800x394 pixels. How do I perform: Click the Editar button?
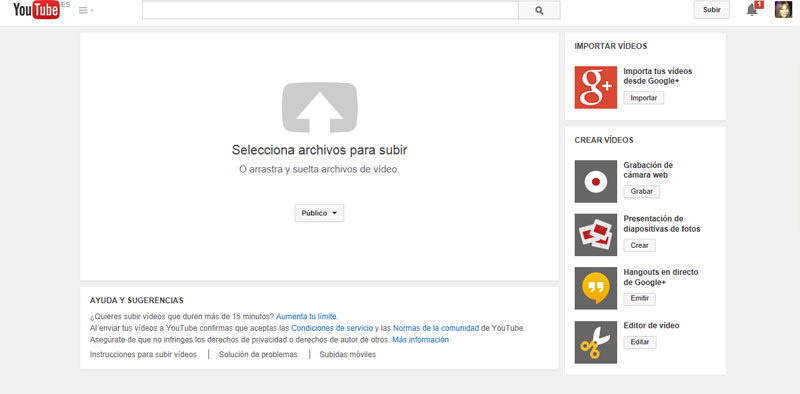[x=639, y=342]
